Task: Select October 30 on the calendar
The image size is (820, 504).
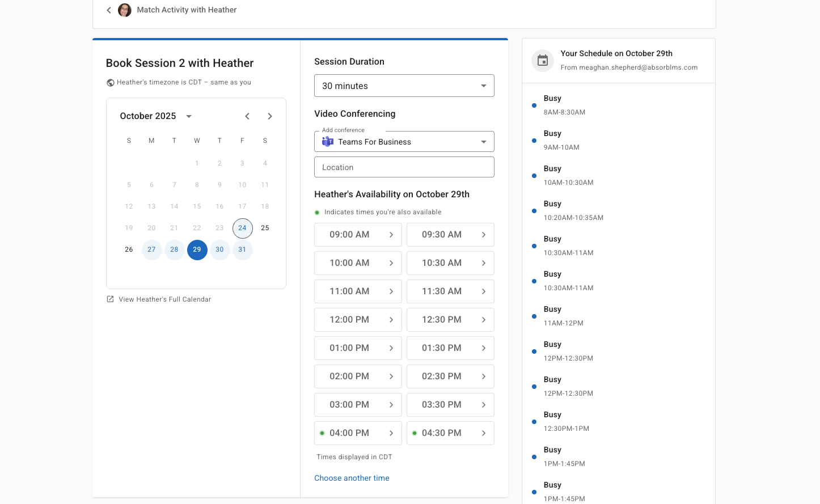Action: (x=219, y=249)
